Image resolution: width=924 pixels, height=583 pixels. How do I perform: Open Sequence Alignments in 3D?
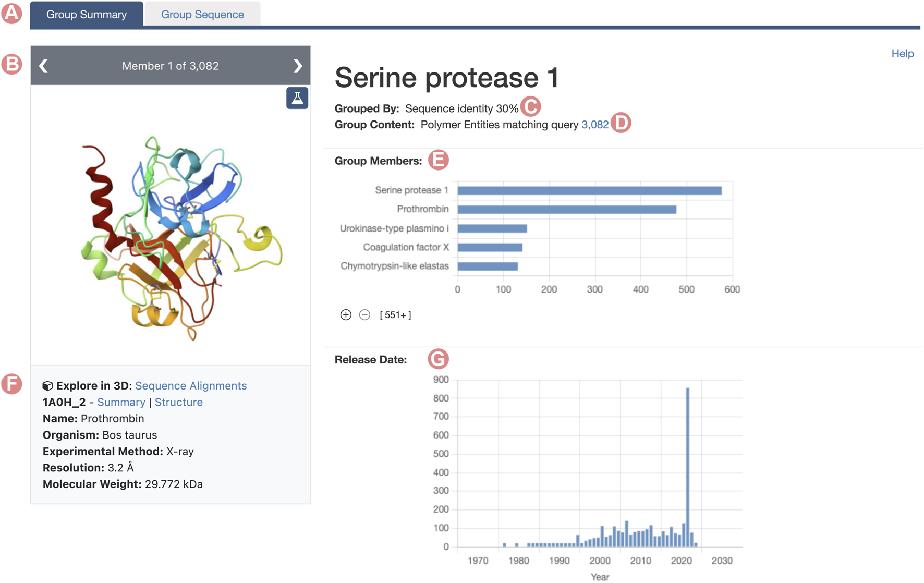(191, 386)
